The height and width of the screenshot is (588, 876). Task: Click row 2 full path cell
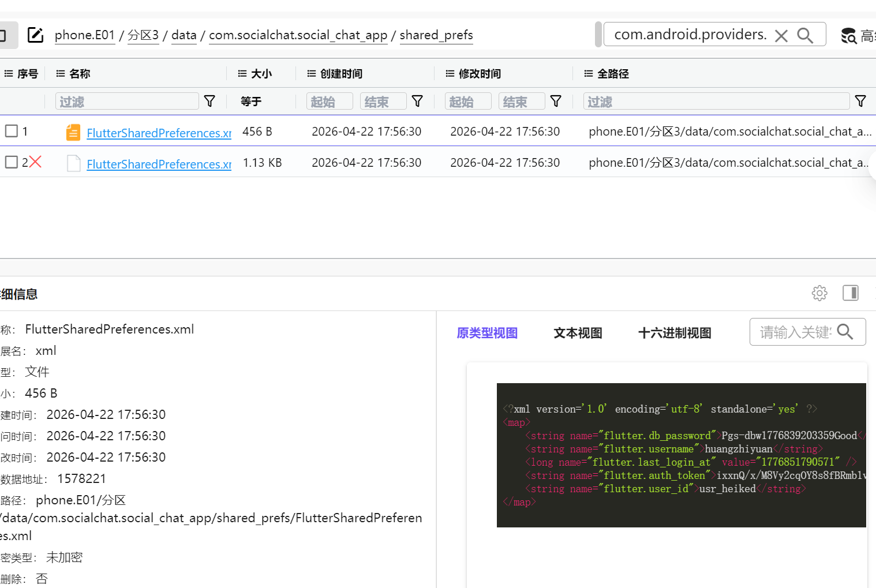click(729, 163)
